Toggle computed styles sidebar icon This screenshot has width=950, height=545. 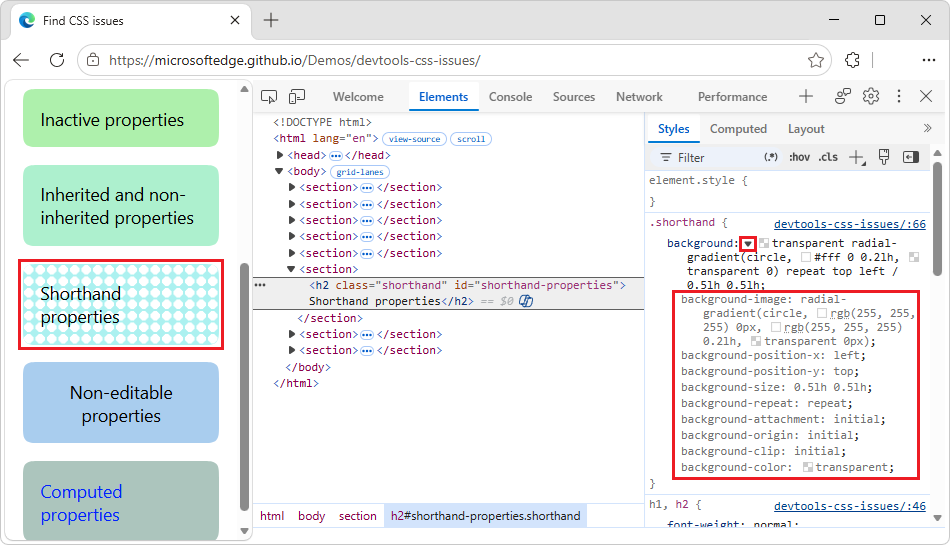(911, 157)
